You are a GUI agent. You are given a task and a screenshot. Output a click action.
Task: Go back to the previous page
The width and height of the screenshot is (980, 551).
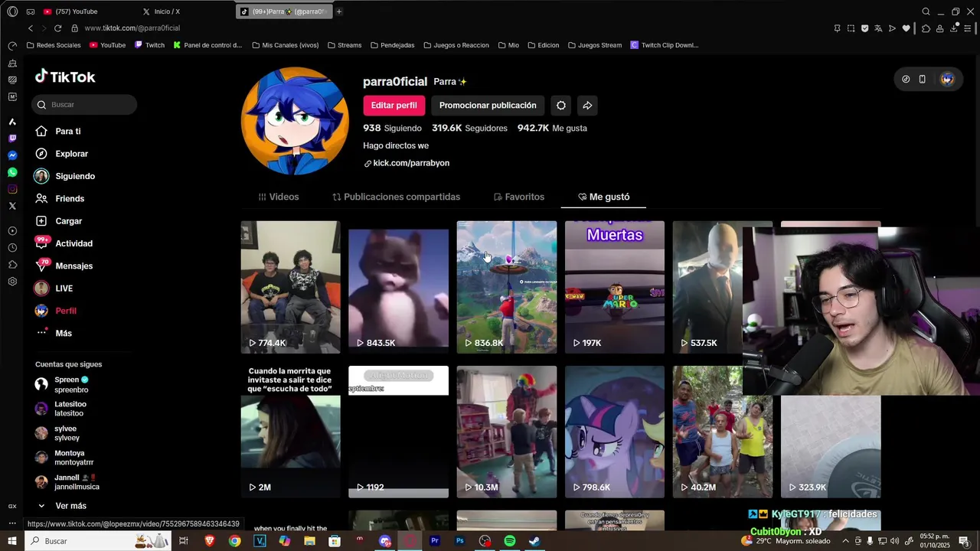31,28
